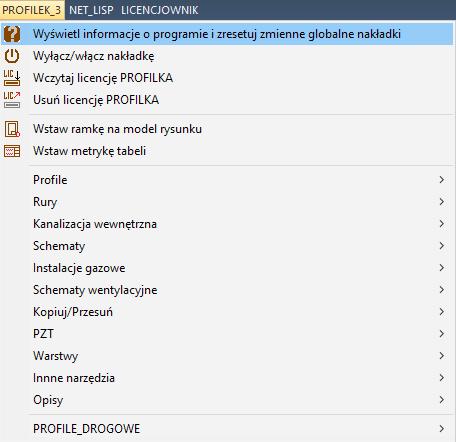The height and width of the screenshot is (442, 456).
Task: Expand the Rury submenu arrow
Action: (x=442, y=202)
